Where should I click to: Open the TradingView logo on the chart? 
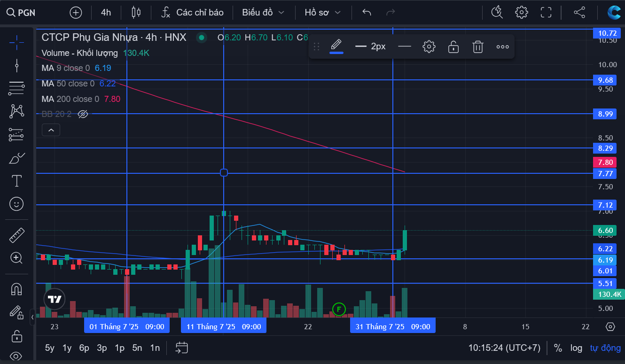click(54, 299)
